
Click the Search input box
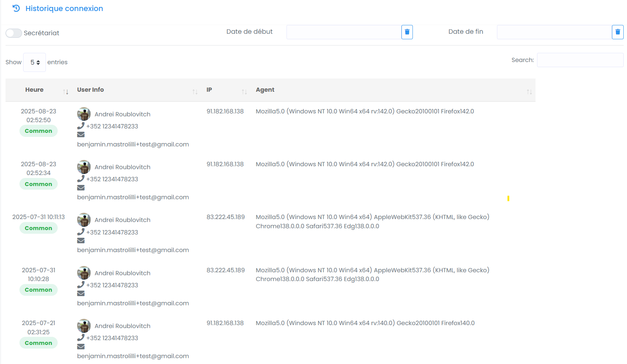coord(580,60)
